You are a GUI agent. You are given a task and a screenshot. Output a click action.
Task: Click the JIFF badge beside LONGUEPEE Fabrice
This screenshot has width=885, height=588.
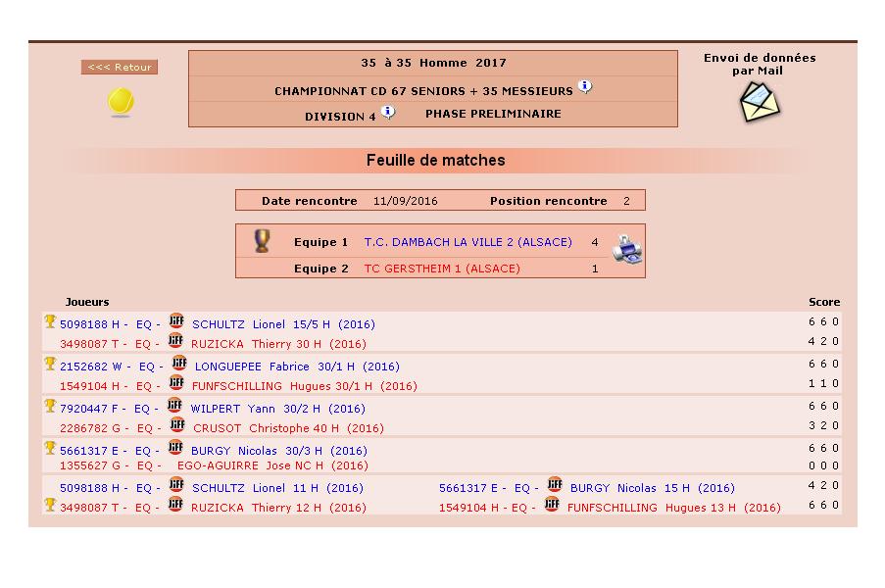point(179,363)
